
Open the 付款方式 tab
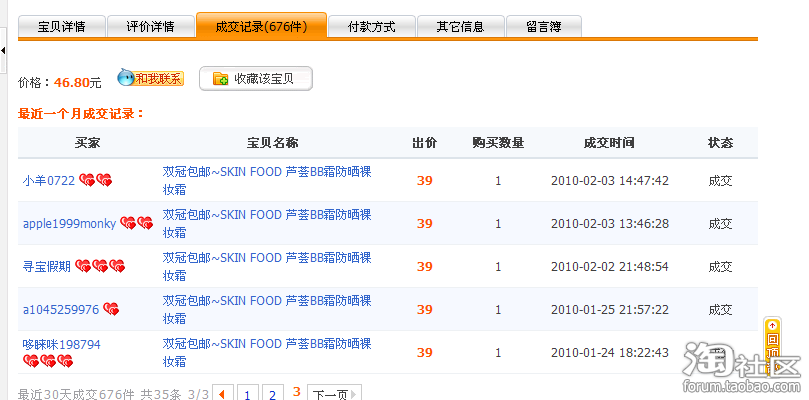[371, 27]
